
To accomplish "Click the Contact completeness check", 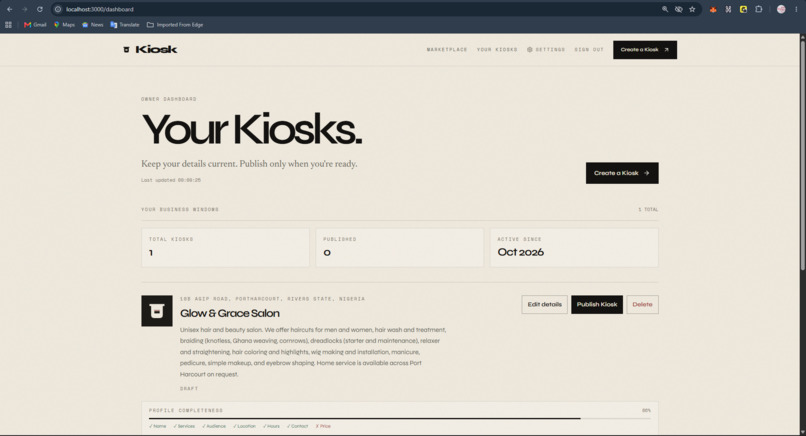I will pyautogui.click(x=298, y=426).
